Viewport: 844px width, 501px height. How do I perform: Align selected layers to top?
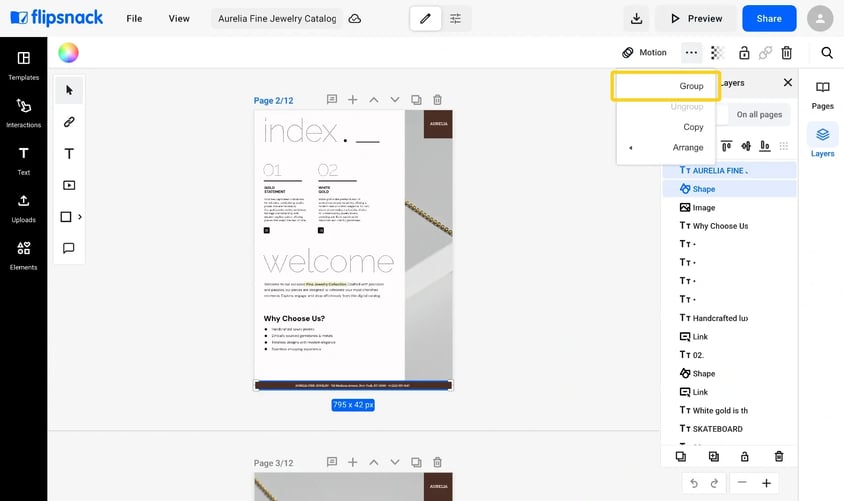726,146
